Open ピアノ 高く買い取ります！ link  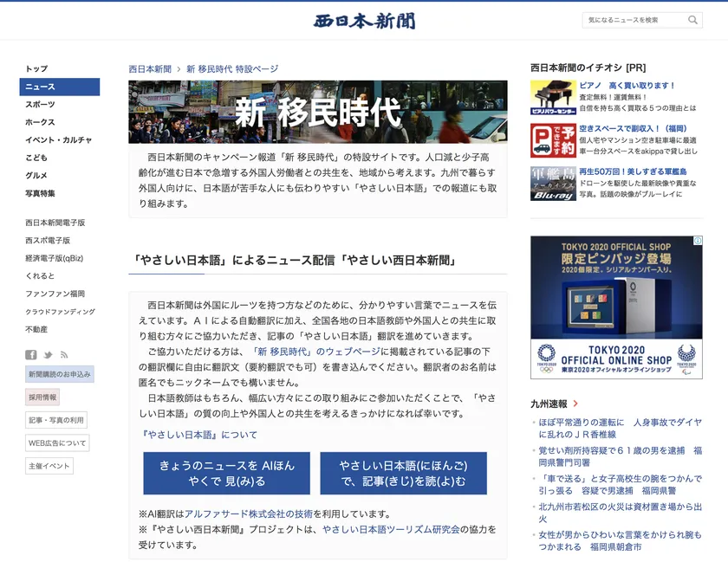[627, 86]
